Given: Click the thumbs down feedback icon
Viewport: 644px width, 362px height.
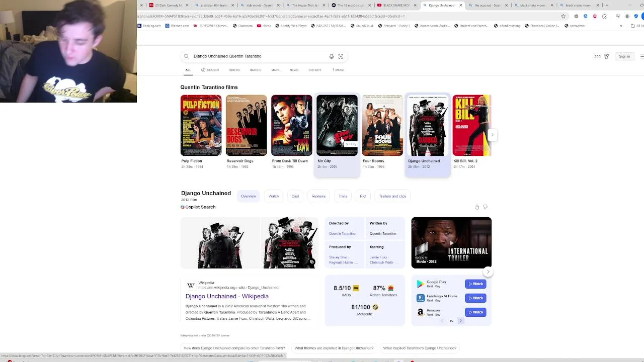Looking at the screenshot, I should pyautogui.click(x=485, y=207).
